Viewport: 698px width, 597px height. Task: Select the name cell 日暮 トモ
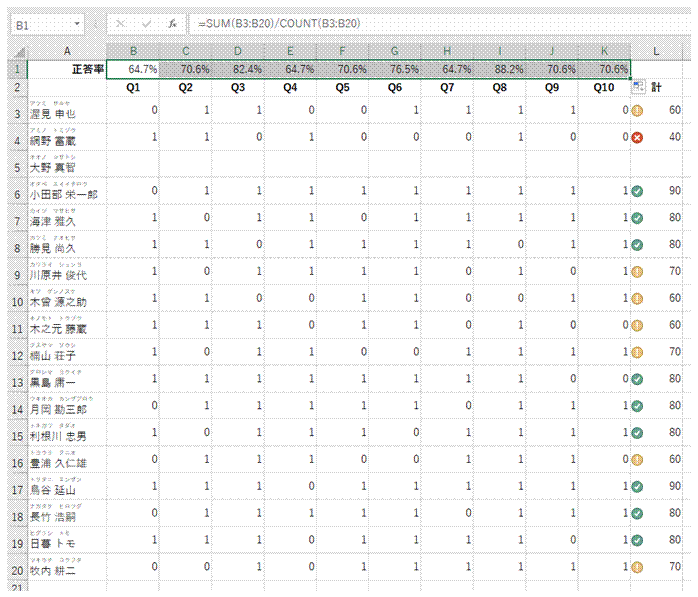coord(67,540)
